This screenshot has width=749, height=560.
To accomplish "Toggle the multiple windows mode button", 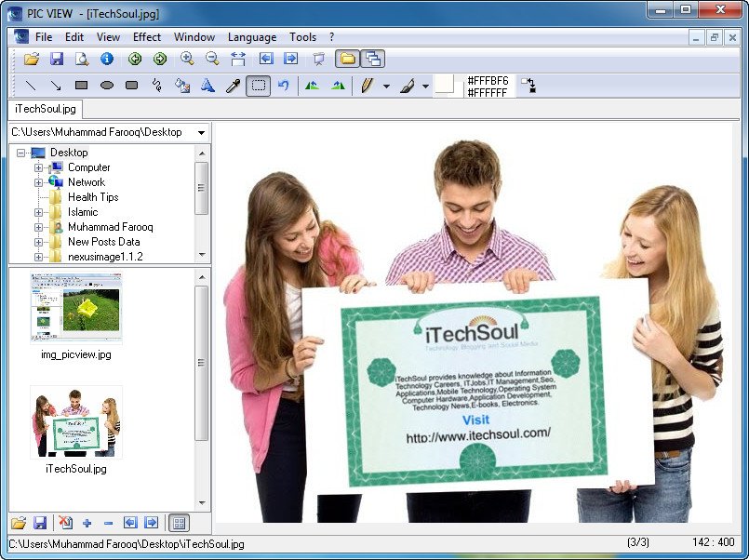I will click(x=372, y=59).
